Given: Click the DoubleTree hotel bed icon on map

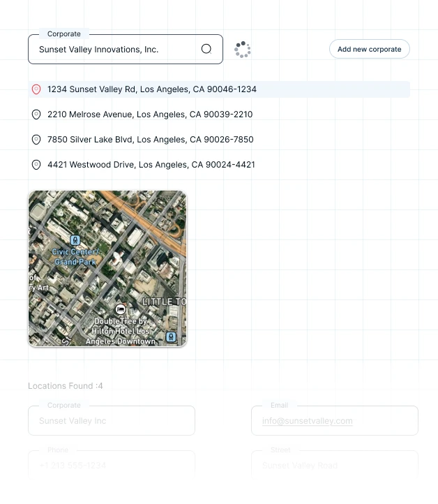Looking at the screenshot, I should click(x=121, y=309).
